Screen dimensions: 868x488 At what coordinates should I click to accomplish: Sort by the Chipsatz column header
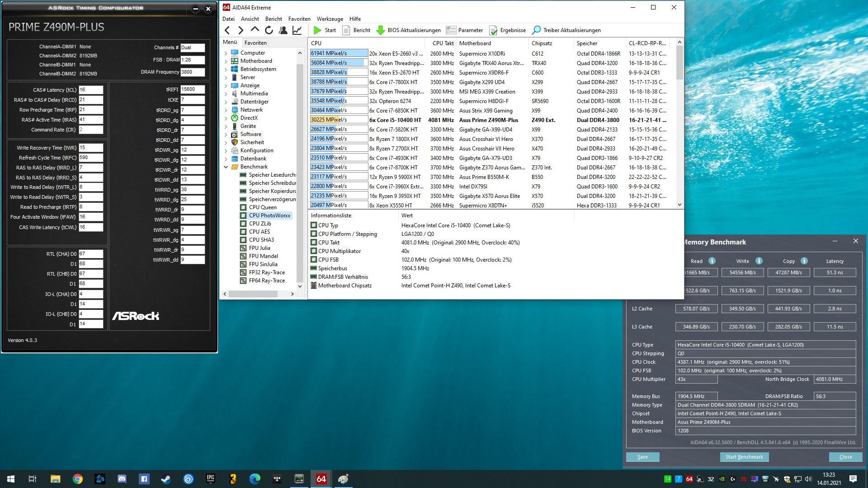point(551,43)
